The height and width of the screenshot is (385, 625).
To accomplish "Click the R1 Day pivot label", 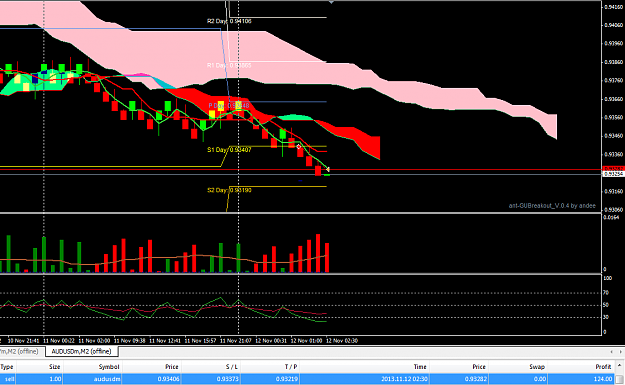I will click(x=229, y=65).
